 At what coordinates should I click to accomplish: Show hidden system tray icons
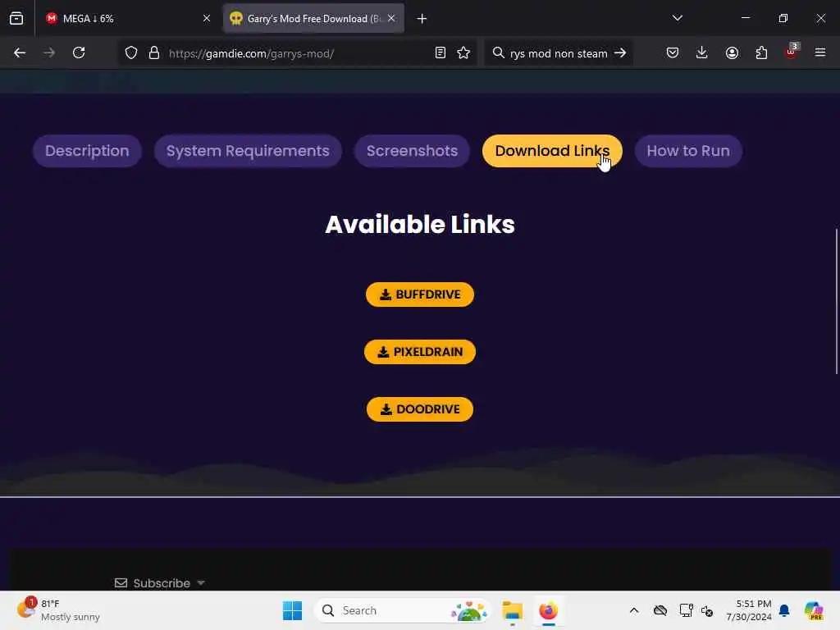coord(634,610)
